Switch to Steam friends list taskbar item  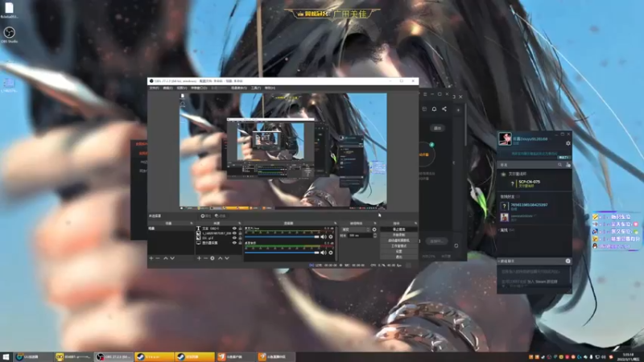click(195, 357)
